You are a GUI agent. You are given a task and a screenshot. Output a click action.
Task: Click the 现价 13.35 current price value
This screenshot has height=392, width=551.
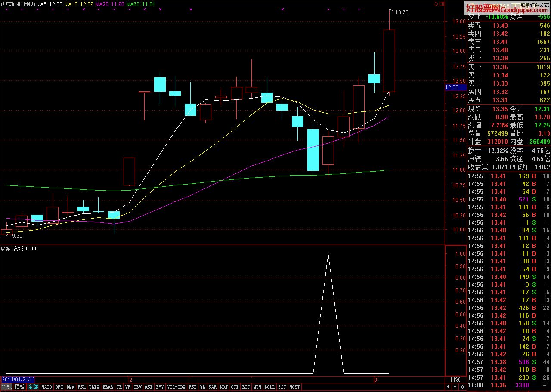500,109
